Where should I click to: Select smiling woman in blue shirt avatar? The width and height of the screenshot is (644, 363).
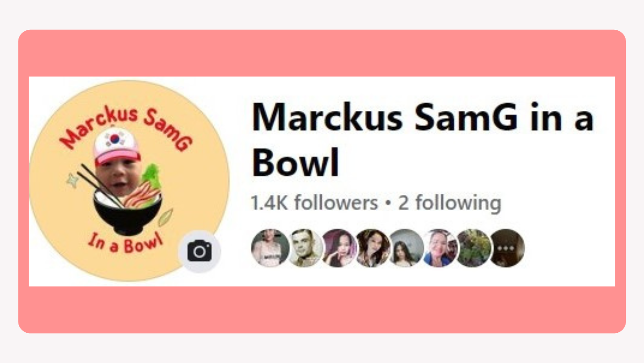pos(439,248)
